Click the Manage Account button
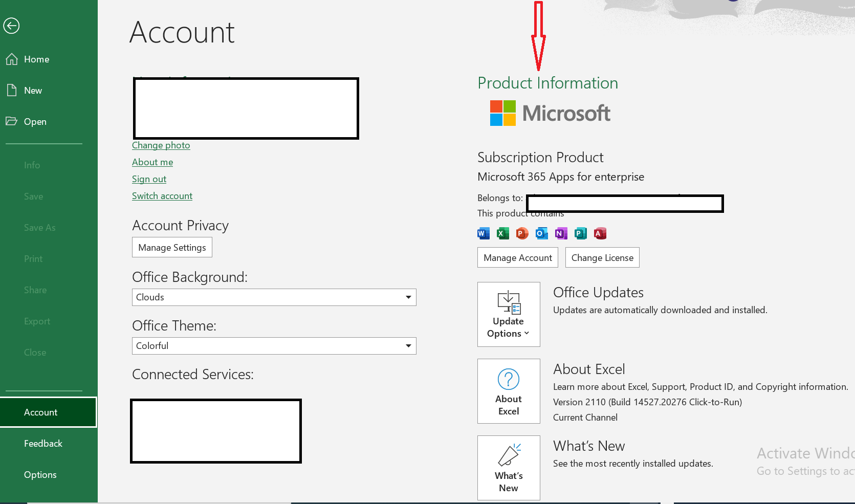 point(518,257)
